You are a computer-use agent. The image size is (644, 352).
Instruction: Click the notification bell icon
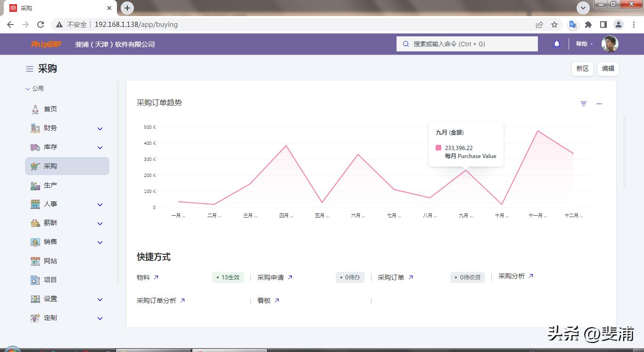(x=556, y=43)
